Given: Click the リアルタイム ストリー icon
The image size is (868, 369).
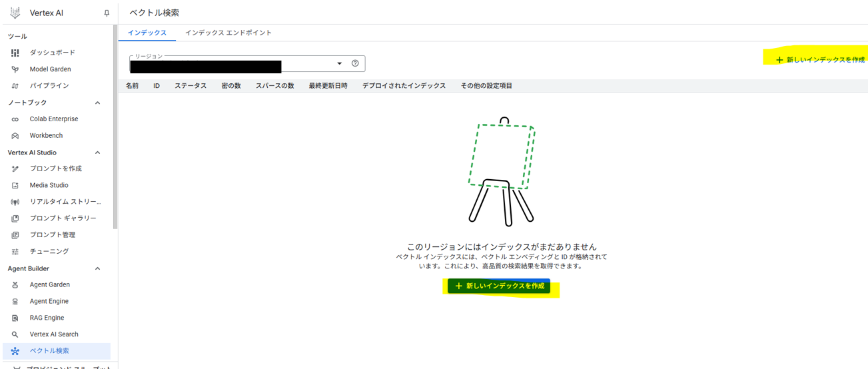Looking at the screenshot, I should [x=15, y=202].
